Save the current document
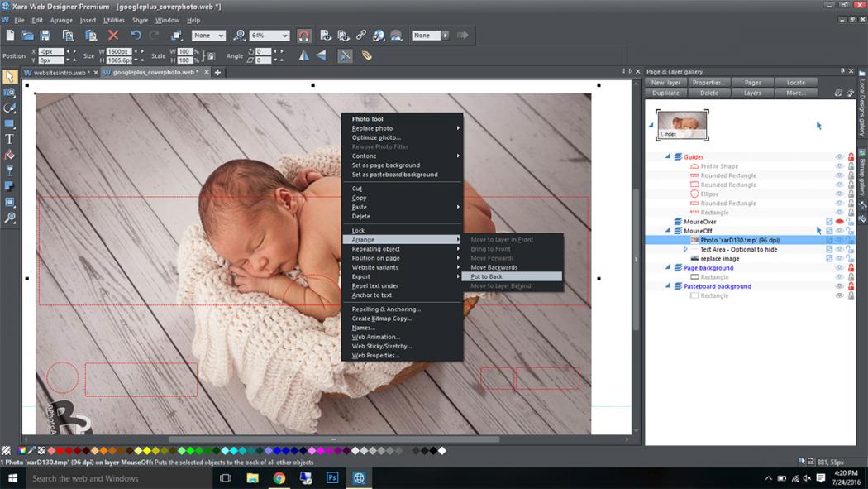 click(45, 36)
